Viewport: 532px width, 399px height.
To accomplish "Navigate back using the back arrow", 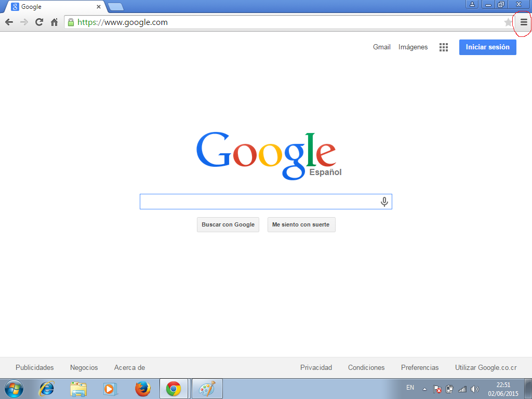I will [x=9, y=22].
